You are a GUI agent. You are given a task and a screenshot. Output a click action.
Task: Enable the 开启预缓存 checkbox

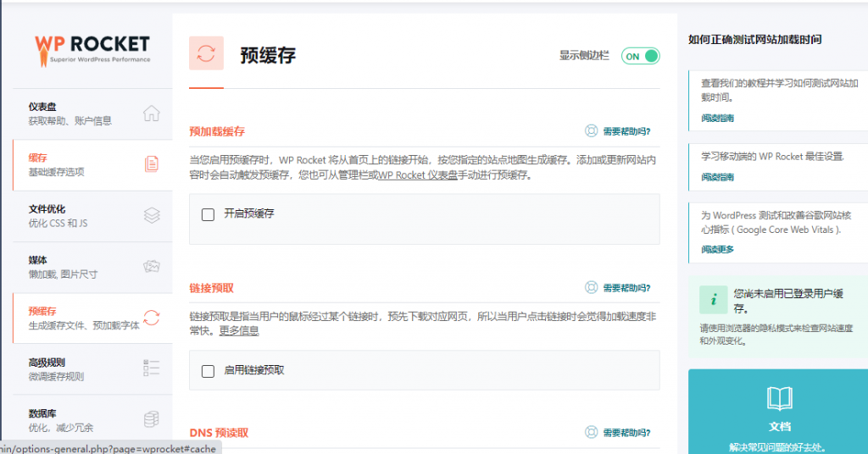(x=209, y=214)
